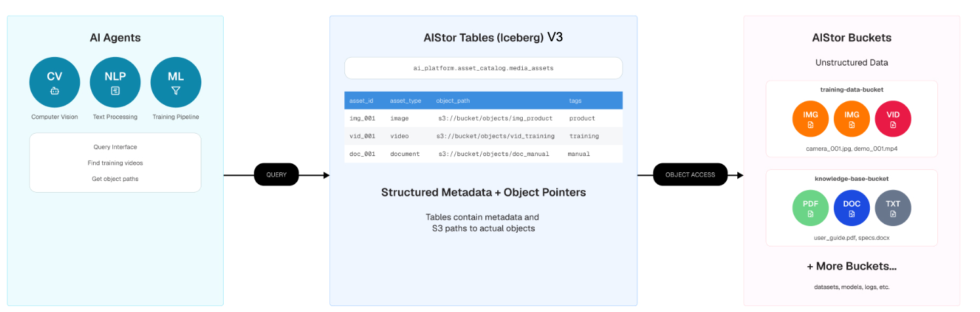The width and height of the screenshot is (980, 312).
Task: Click the object_path column header
Action: (x=453, y=100)
